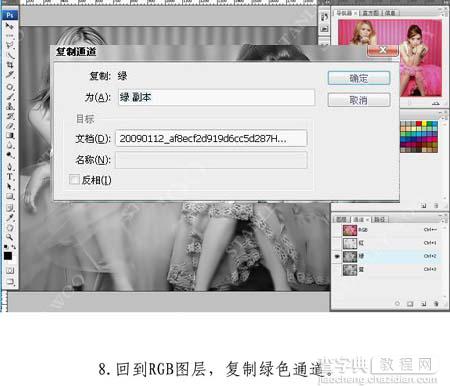Image resolution: width=450 pixels, height=386 pixels.
Task: Click the large mountain zoom-in icon in Navigator
Action: (x=436, y=103)
